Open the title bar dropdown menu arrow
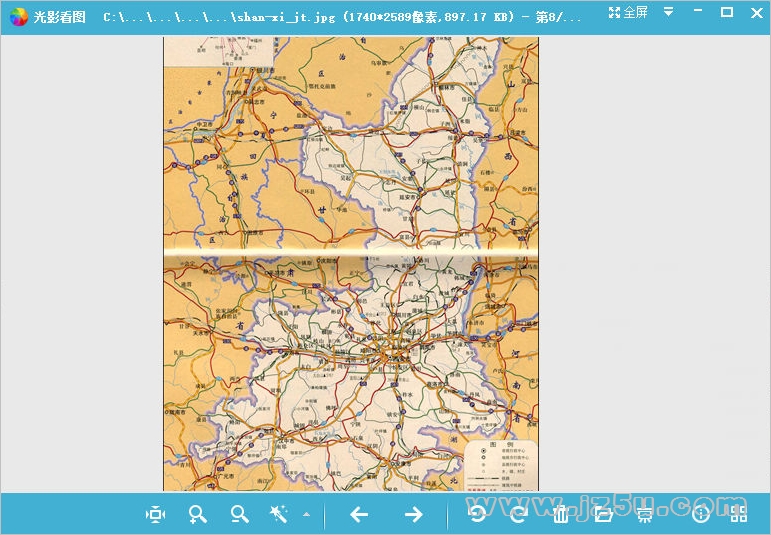This screenshot has width=771, height=535. tap(668, 12)
